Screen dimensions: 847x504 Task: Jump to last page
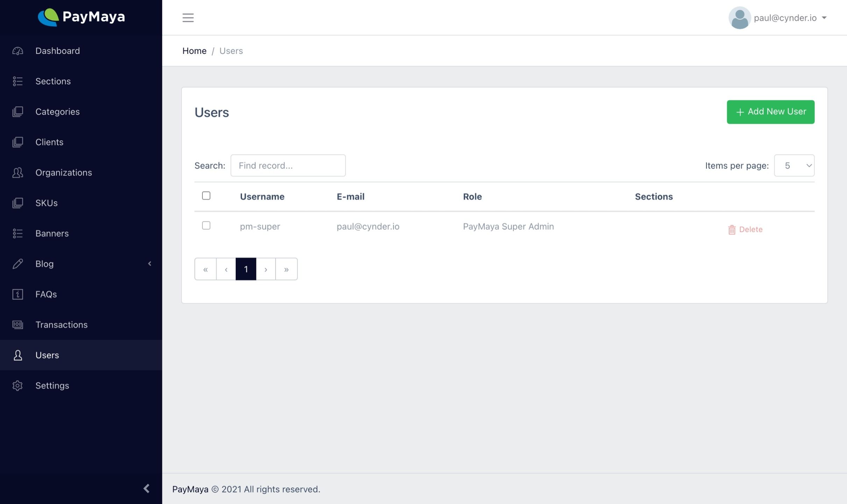point(286,269)
